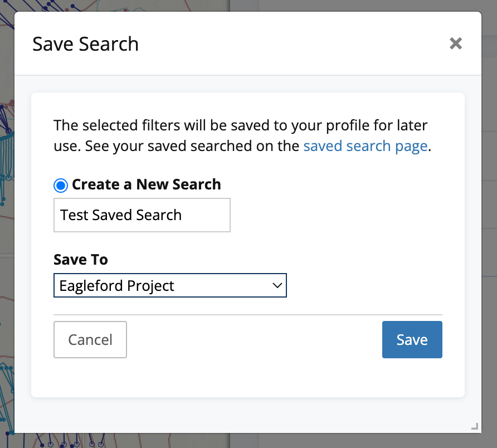Open the saved search page link
497x448 pixels.
click(x=366, y=146)
